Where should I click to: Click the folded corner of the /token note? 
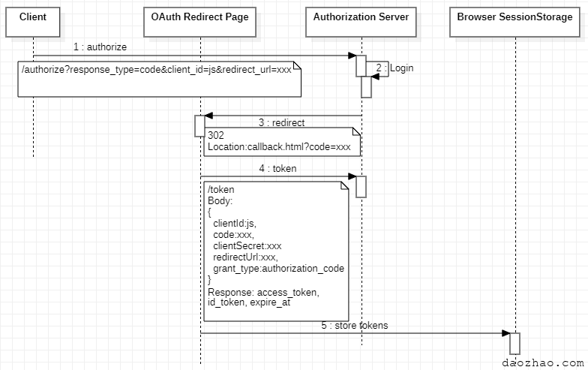click(x=345, y=186)
